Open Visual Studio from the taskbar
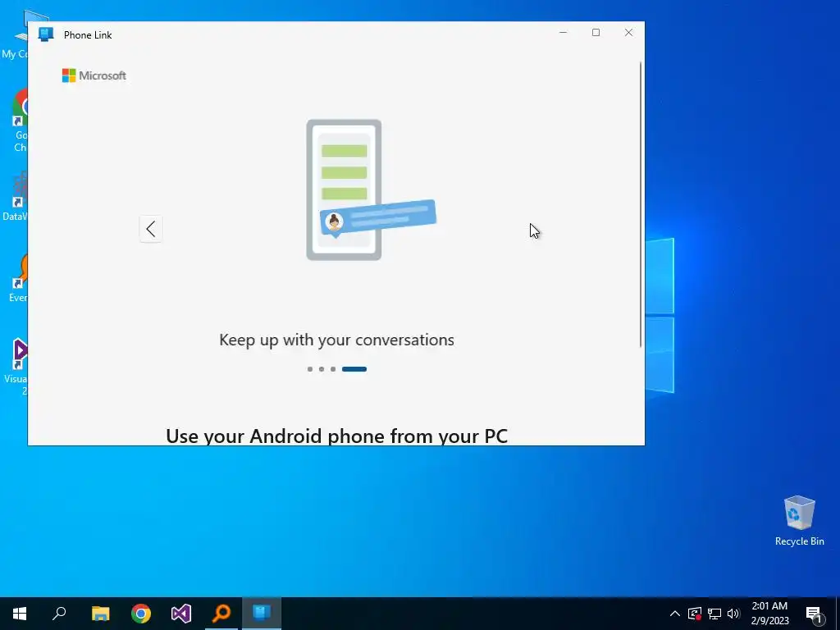The image size is (840, 630). [181, 614]
